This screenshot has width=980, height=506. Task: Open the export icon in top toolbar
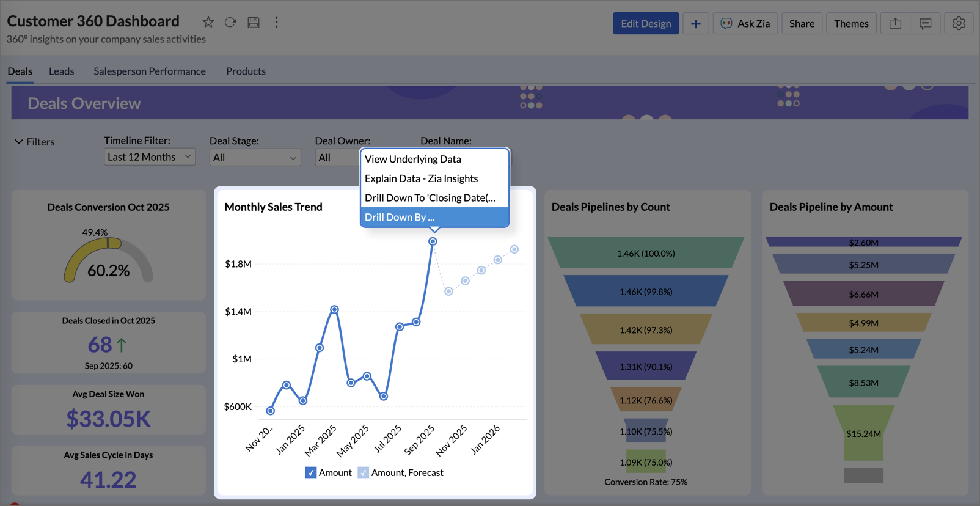[x=895, y=24]
